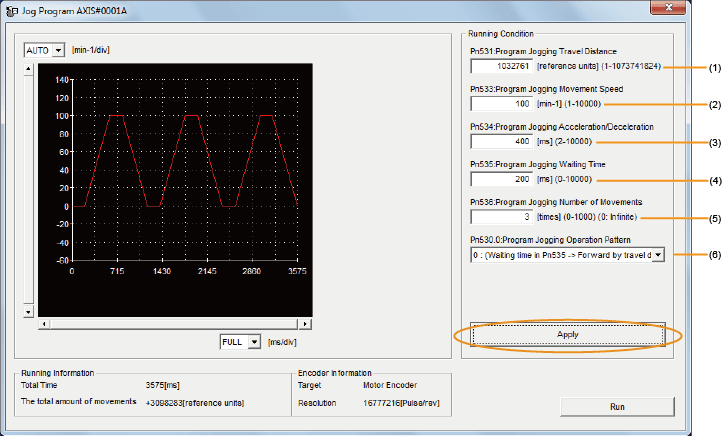Open the AUTO vertical scale dropdown
The width and height of the screenshot is (722, 436).
point(57,50)
